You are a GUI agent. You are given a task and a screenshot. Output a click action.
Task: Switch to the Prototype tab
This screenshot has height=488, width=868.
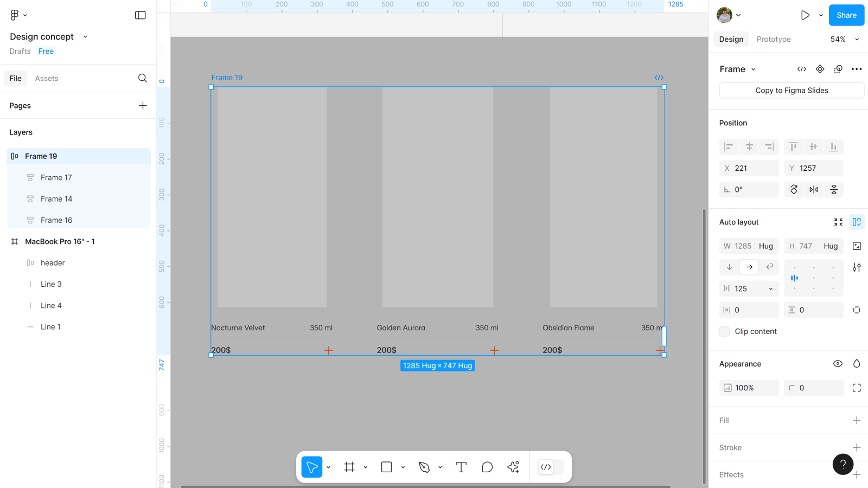tap(773, 39)
